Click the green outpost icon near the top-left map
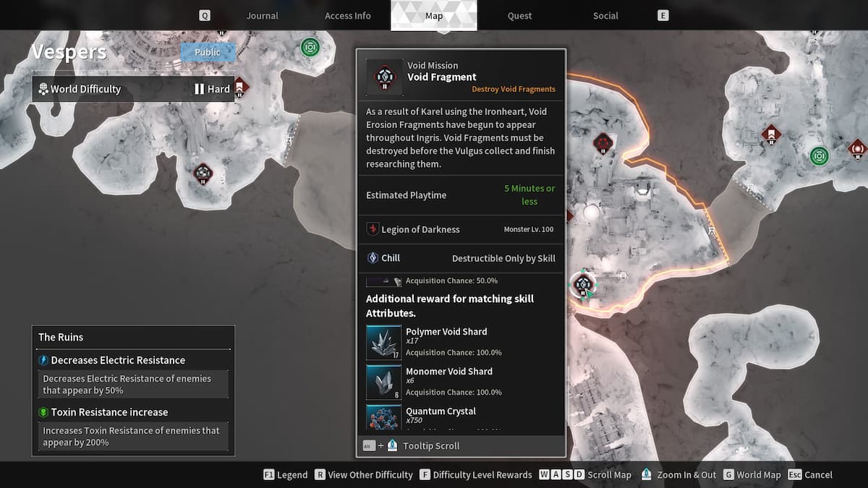 point(310,47)
